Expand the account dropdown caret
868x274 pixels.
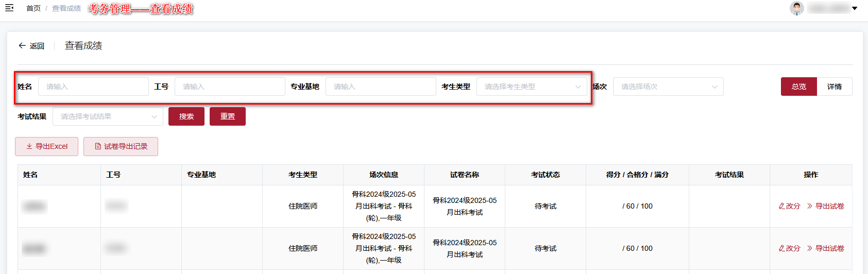(855, 8)
